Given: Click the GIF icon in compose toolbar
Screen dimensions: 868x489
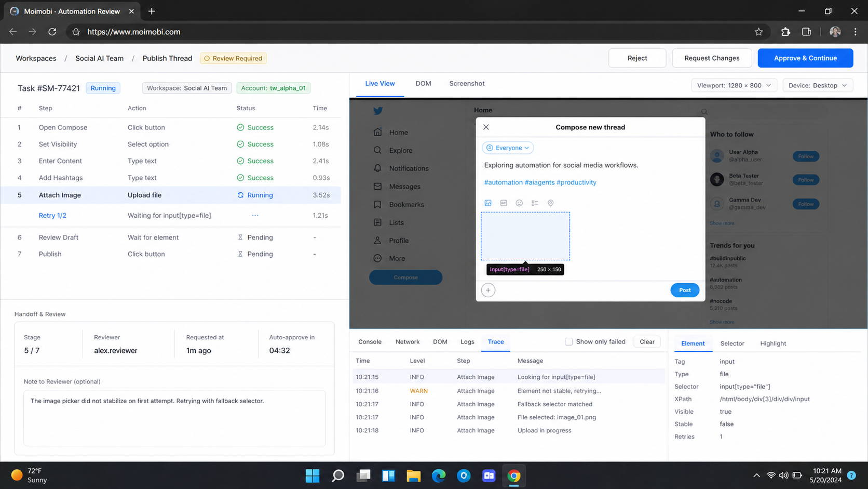Looking at the screenshot, I should click(x=504, y=203).
